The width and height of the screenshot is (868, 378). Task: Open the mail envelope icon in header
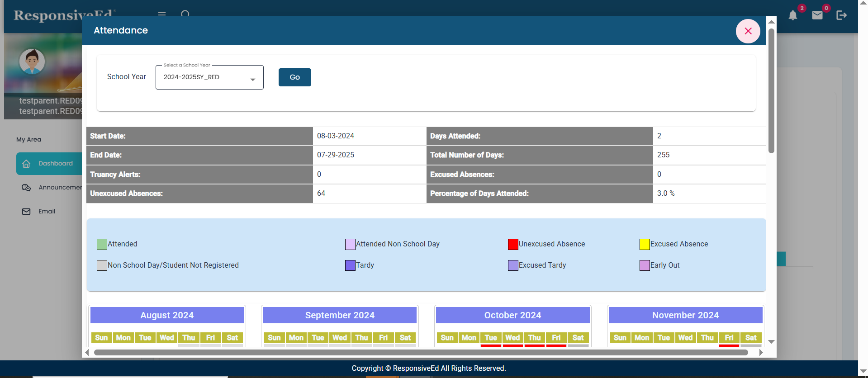tap(817, 15)
